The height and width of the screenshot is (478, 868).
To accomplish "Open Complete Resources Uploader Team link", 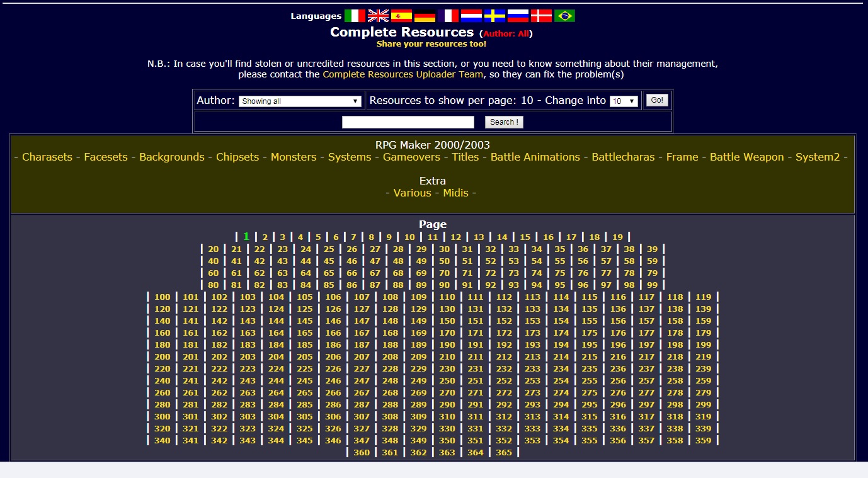I will click(x=403, y=74).
